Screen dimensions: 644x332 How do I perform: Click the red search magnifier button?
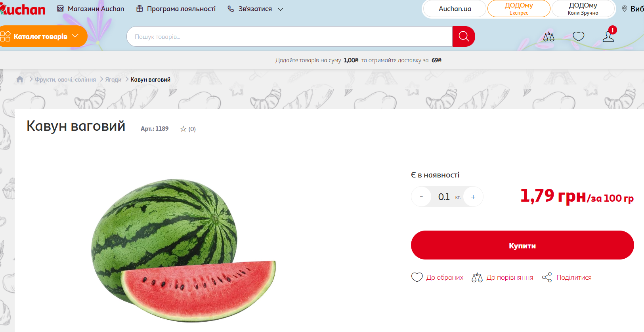pos(464,36)
